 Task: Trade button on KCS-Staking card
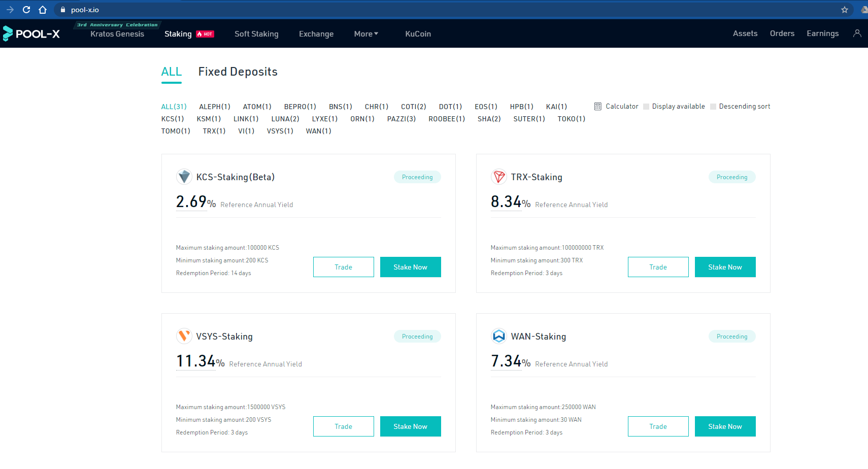click(x=344, y=267)
